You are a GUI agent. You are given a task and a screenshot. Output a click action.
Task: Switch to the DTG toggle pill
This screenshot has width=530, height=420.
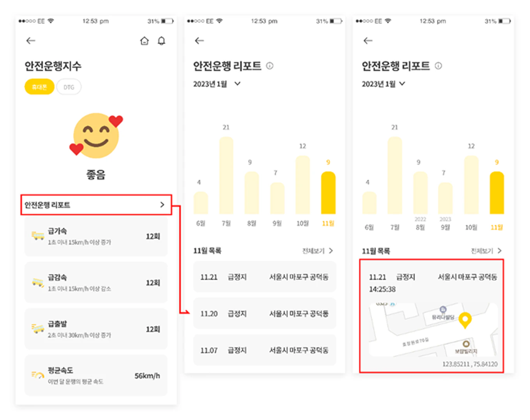pos(69,87)
